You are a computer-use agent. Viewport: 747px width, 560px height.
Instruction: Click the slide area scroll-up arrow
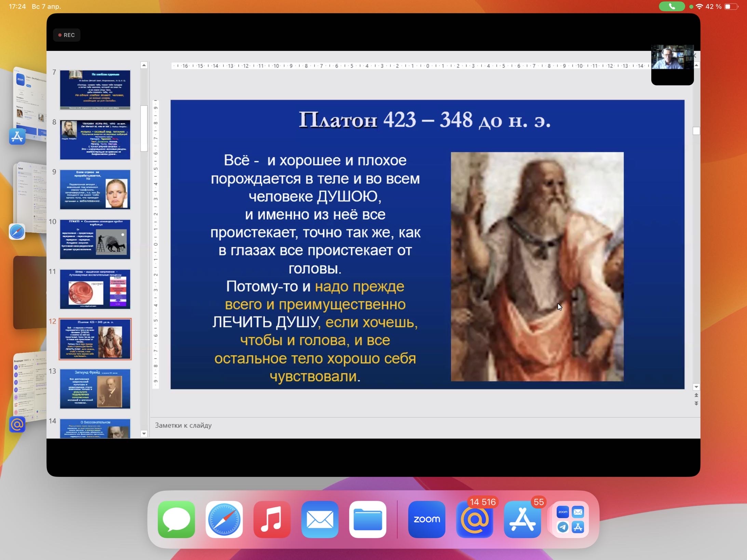pyautogui.click(x=696, y=65)
